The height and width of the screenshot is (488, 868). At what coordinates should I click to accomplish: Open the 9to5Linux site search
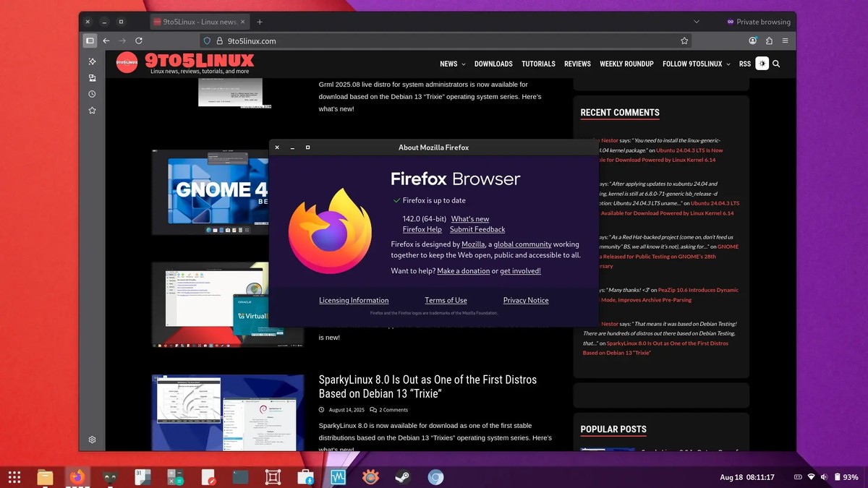coord(776,64)
